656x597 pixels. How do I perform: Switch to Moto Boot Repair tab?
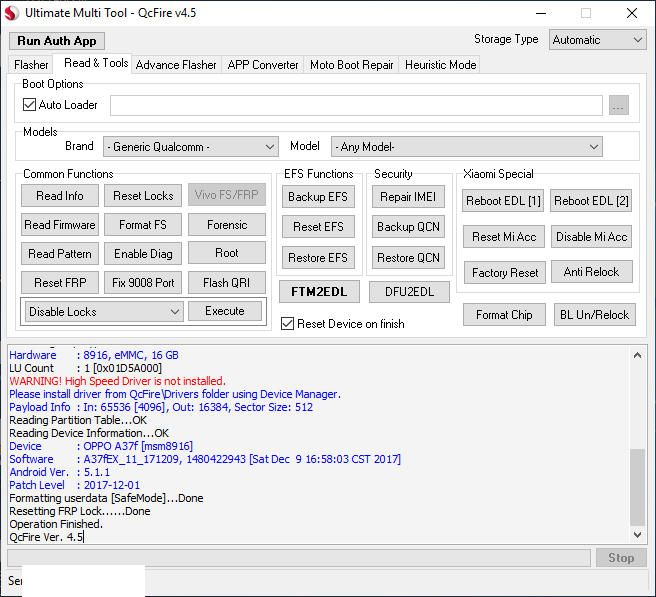[x=351, y=65]
